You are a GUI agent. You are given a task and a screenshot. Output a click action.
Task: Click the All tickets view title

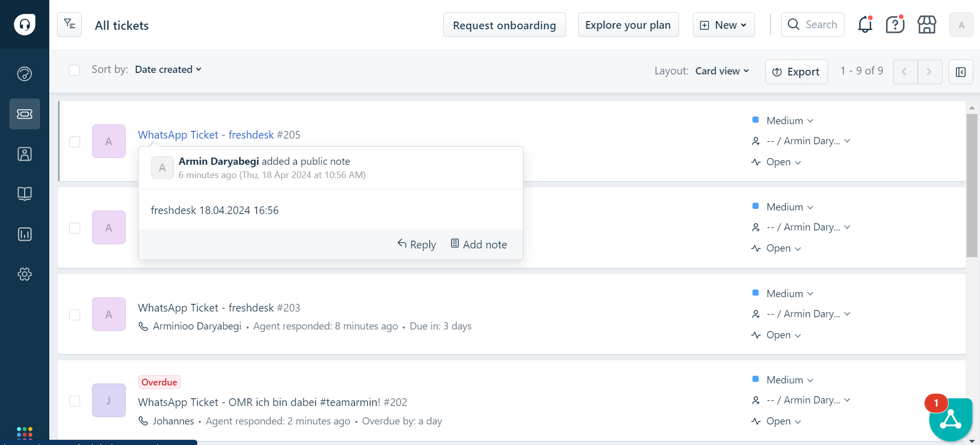(122, 26)
